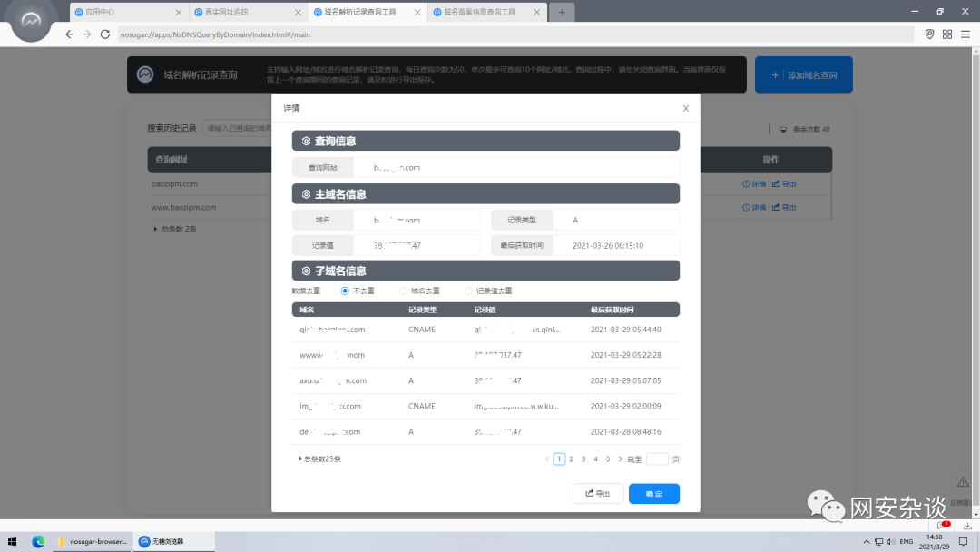Click the jump-to-page input field
The image size is (980, 552).
pyautogui.click(x=657, y=458)
